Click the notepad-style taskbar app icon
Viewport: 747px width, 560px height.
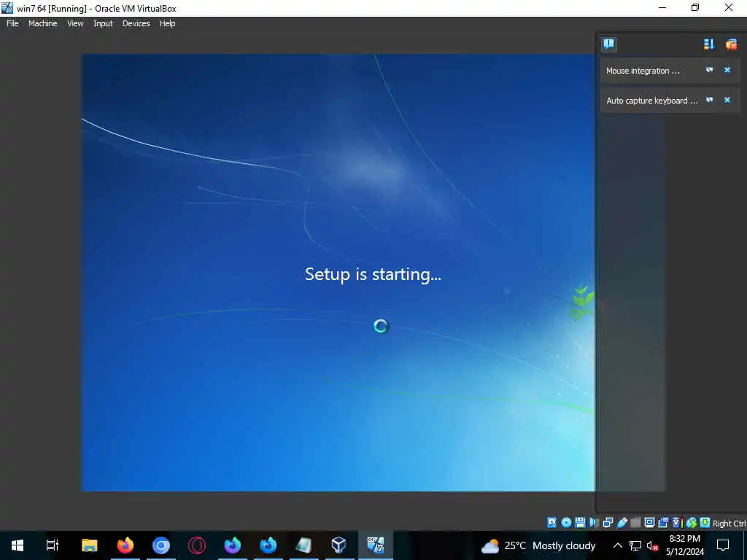point(303,545)
